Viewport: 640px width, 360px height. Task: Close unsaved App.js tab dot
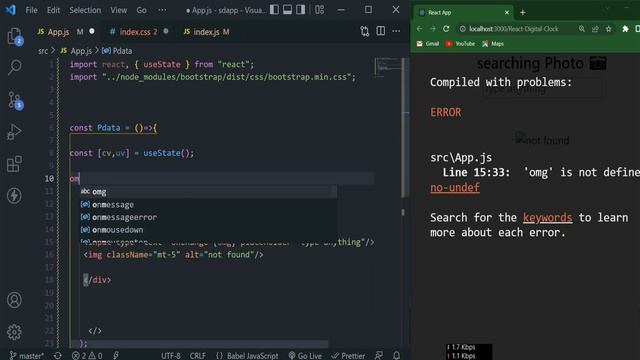(x=92, y=31)
